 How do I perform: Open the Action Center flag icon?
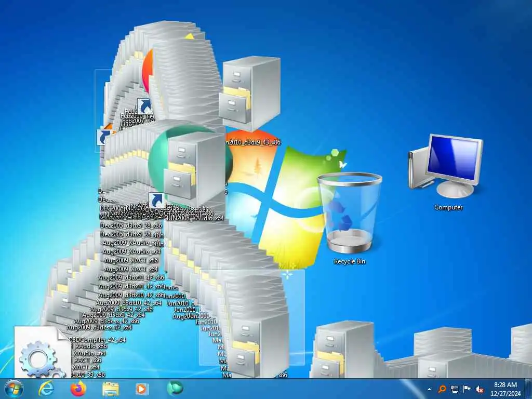467,389
